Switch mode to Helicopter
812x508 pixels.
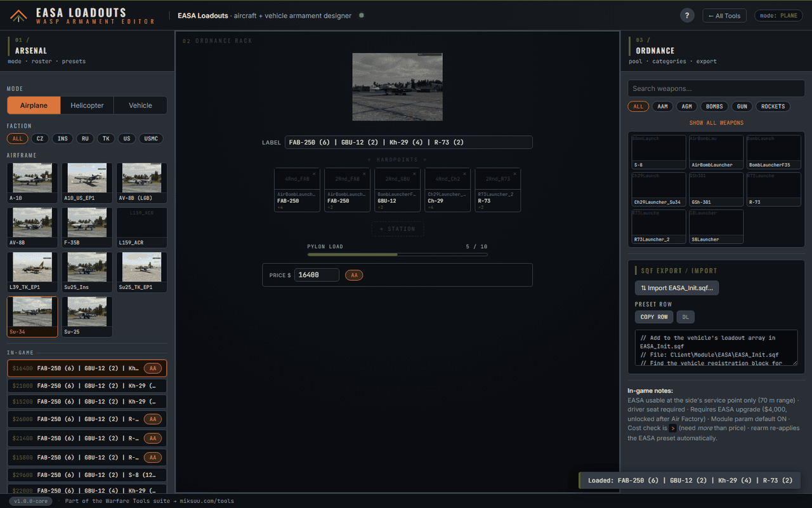(x=87, y=105)
